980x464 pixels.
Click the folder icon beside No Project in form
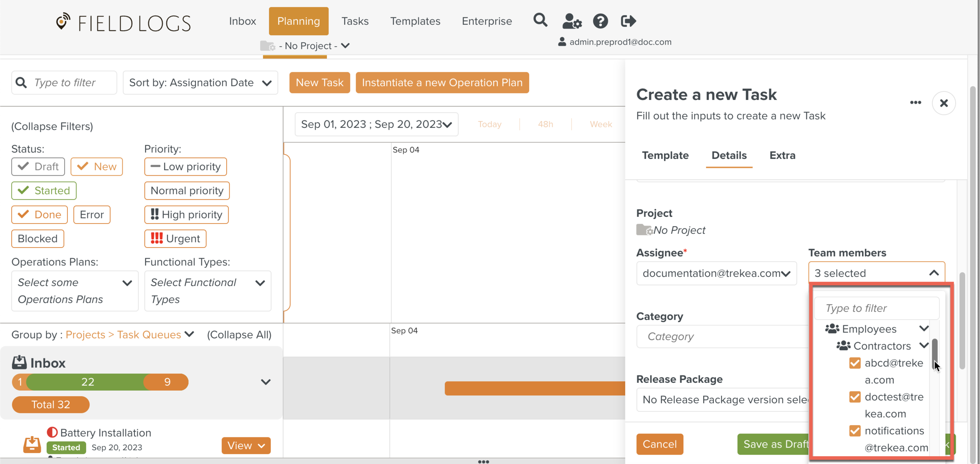(x=644, y=230)
